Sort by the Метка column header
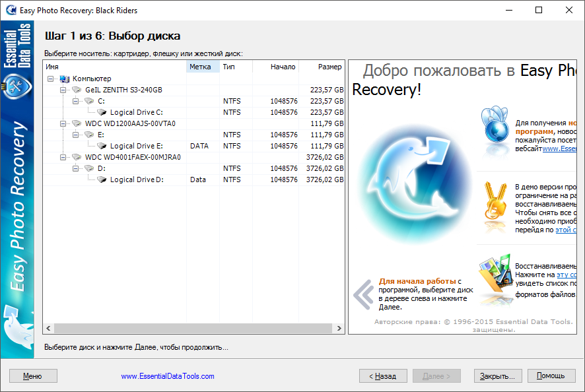This screenshot has width=585, height=392. [203, 67]
